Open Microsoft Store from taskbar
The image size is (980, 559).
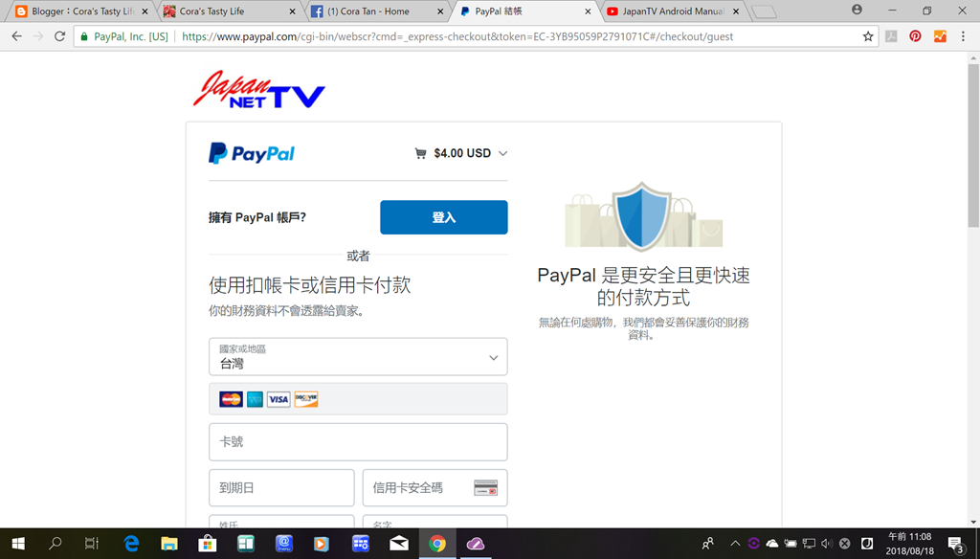pos(207,544)
